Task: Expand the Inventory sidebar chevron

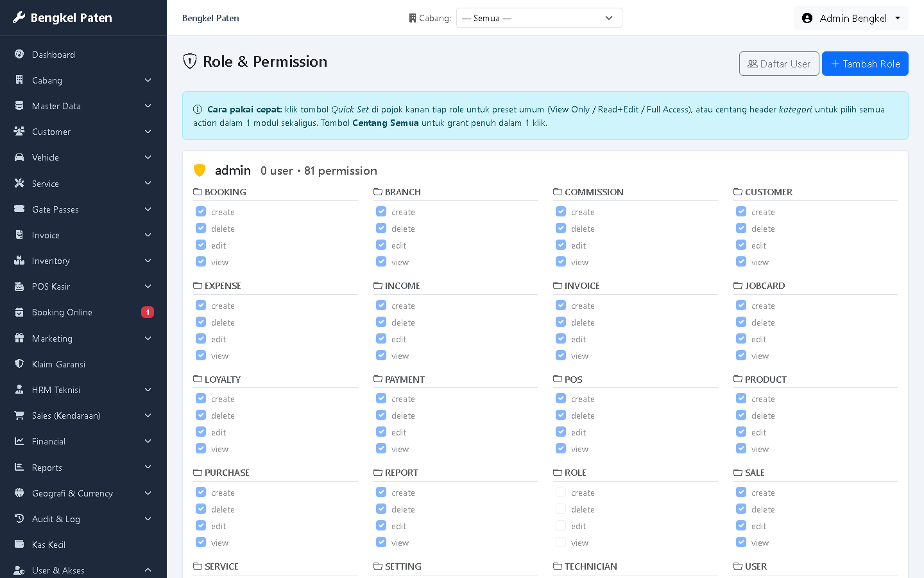Action: [148, 261]
